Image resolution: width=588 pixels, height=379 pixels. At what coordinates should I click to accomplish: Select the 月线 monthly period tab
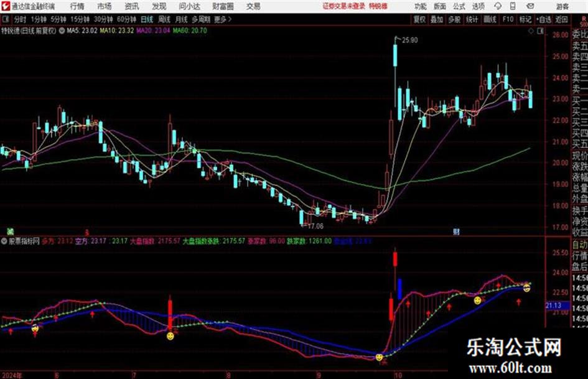point(181,19)
